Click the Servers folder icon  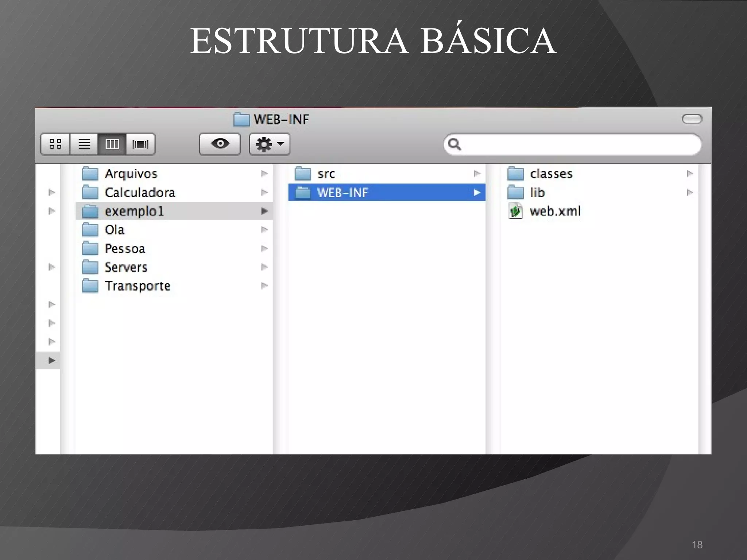click(x=90, y=267)
